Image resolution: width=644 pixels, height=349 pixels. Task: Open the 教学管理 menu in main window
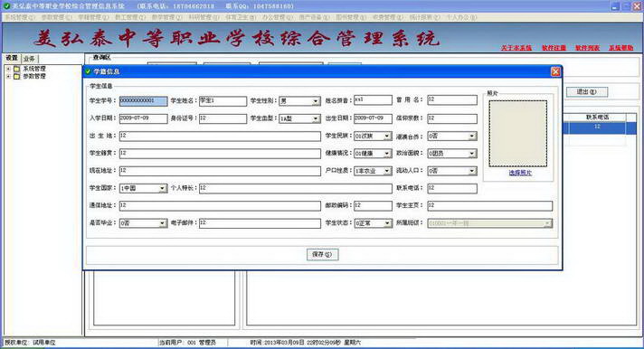[166, 17]
